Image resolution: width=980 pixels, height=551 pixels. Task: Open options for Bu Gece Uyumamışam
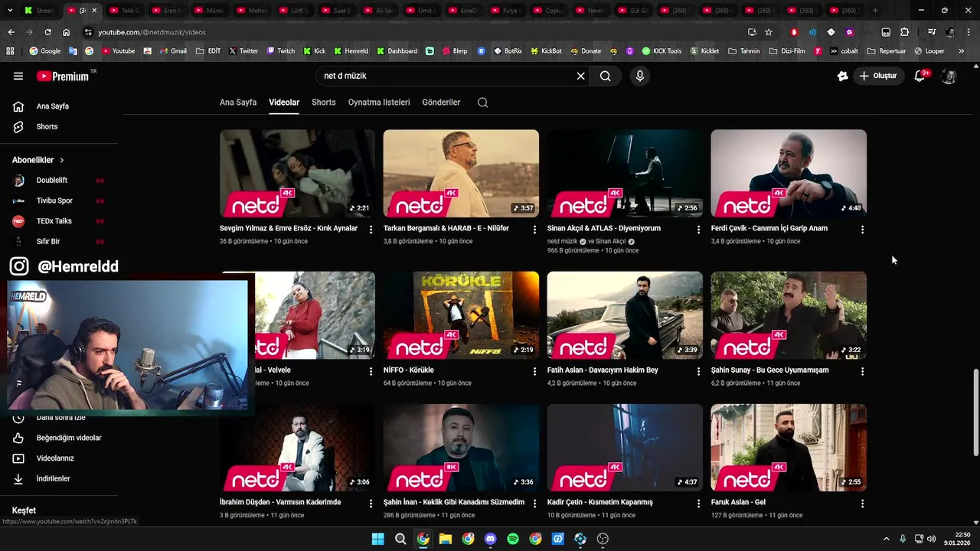(862, 371)
